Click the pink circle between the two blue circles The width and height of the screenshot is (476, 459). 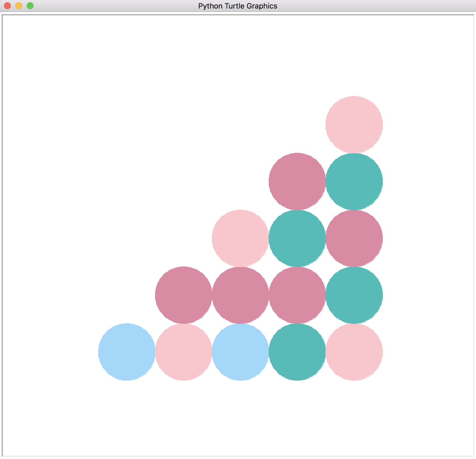pyautogui.click(x=184, y=352)
